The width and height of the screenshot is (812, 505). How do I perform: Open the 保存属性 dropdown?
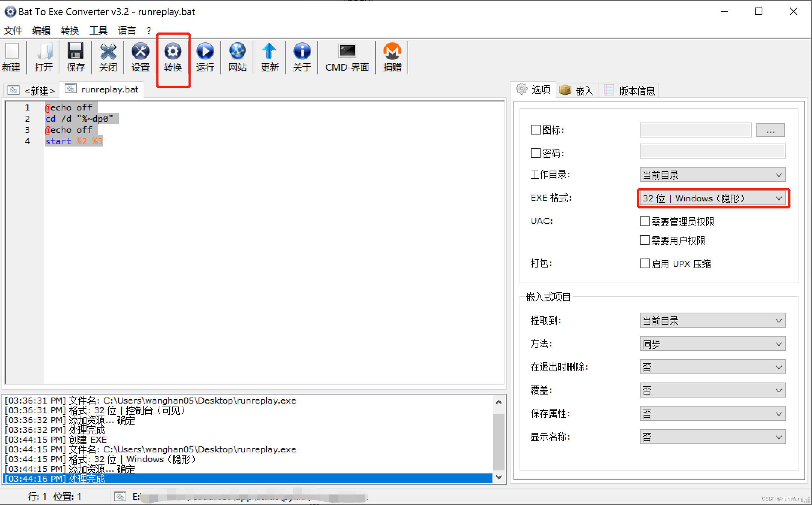tap(712, 414)
